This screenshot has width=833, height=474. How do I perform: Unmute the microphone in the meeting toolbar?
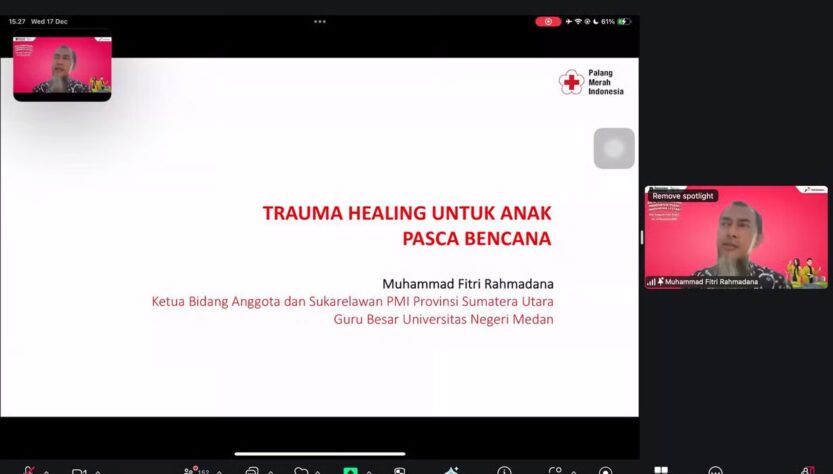pos(29,470)
